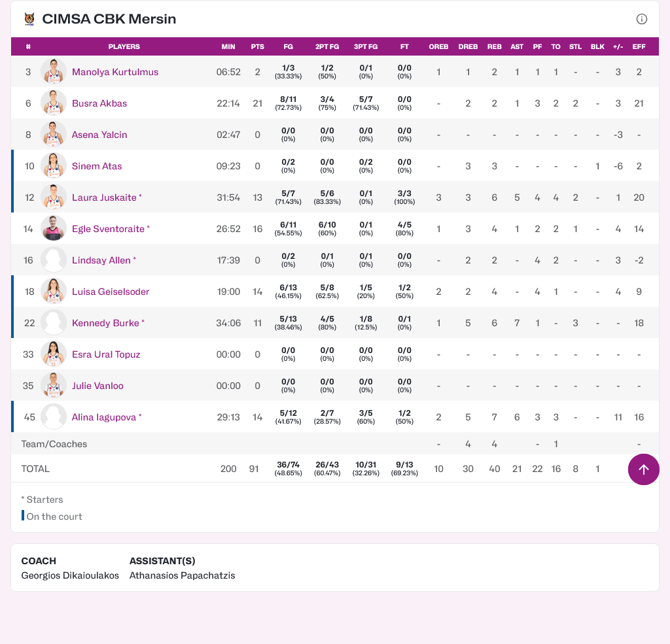Click Manolya Kurtulmus player photo
Screen dimensions: 670x644
coord(54,72)
